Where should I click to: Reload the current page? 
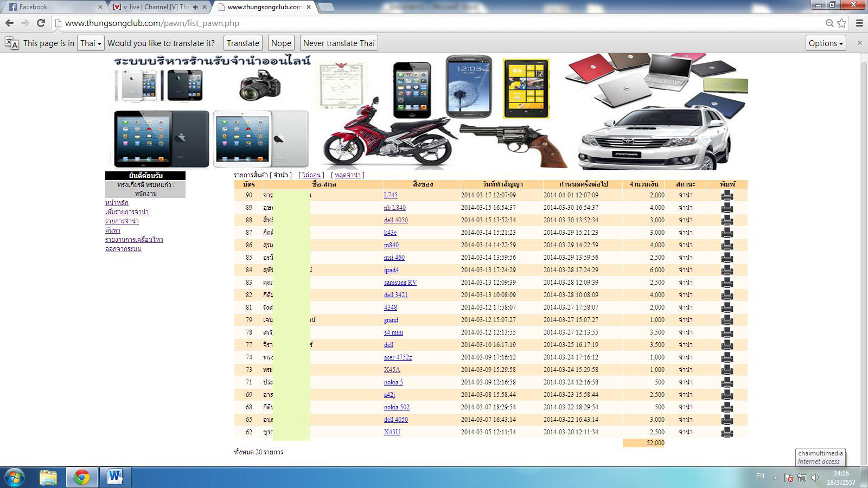pyautogui.click(x=41, y=23)
